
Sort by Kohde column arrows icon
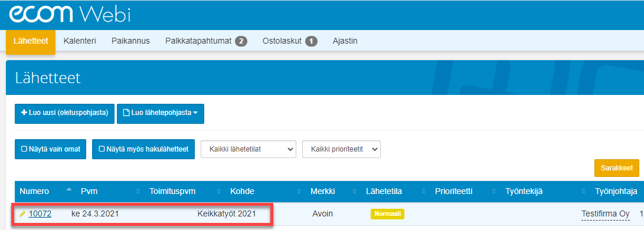tap(299, 191)
